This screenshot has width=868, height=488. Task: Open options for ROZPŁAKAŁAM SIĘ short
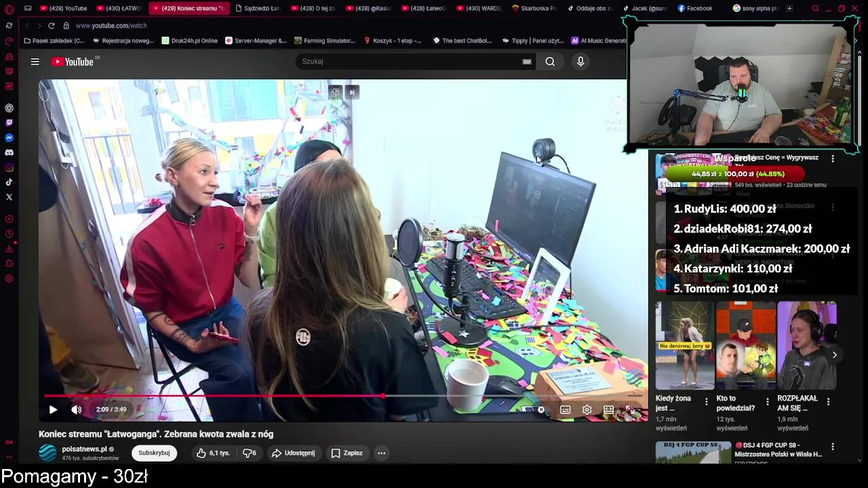pyautogui.click(x=828, y=402)
